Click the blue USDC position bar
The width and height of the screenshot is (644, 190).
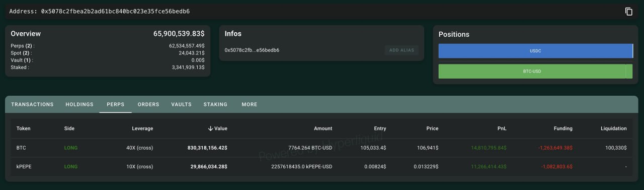pos(535,51)
